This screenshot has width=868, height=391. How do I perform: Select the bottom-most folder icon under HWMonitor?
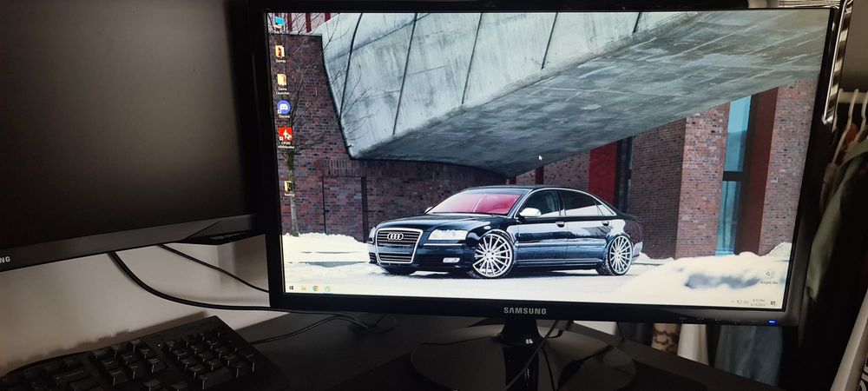pos(289,189)
